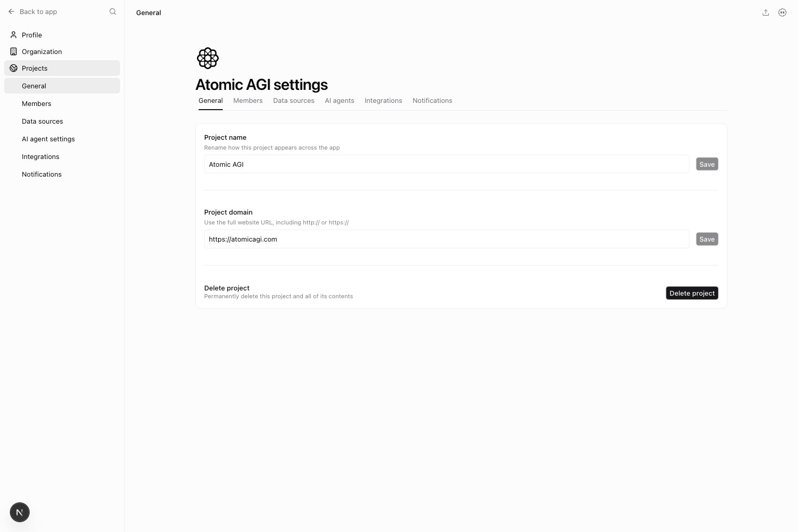Image resolution: width=798 pixels, height=532 pixels.
Task: Open Integrations sub-item in sidebar
Action: coord(62,156)
